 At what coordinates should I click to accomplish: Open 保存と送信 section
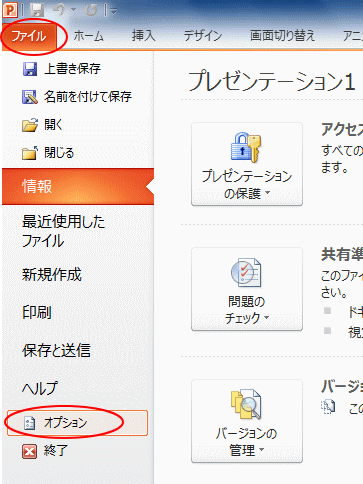click(x=56, y=350)
